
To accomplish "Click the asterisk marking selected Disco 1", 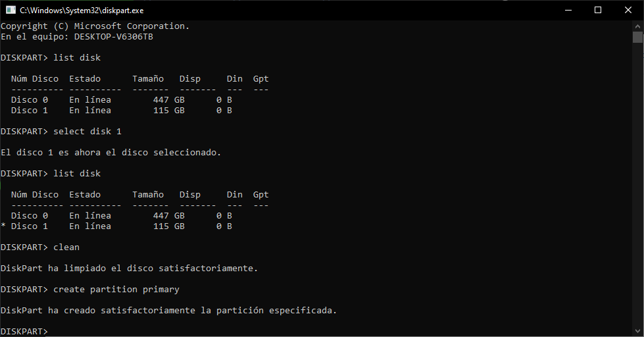I will [3, 226].
